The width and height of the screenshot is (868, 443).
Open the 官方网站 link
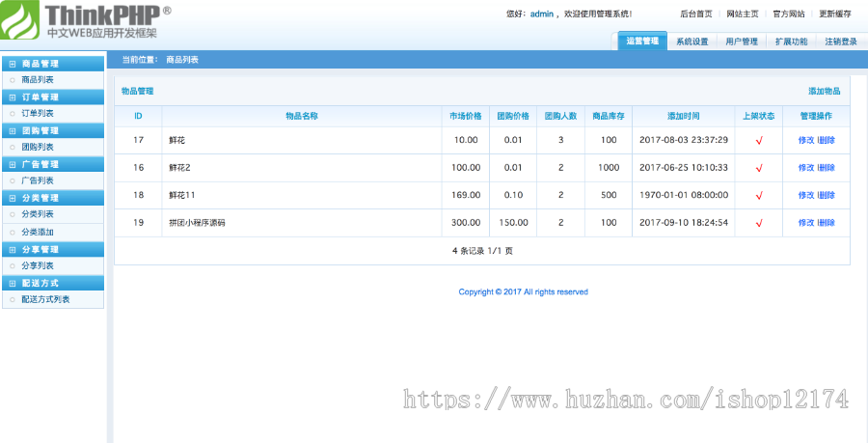(x=789, y=14)
